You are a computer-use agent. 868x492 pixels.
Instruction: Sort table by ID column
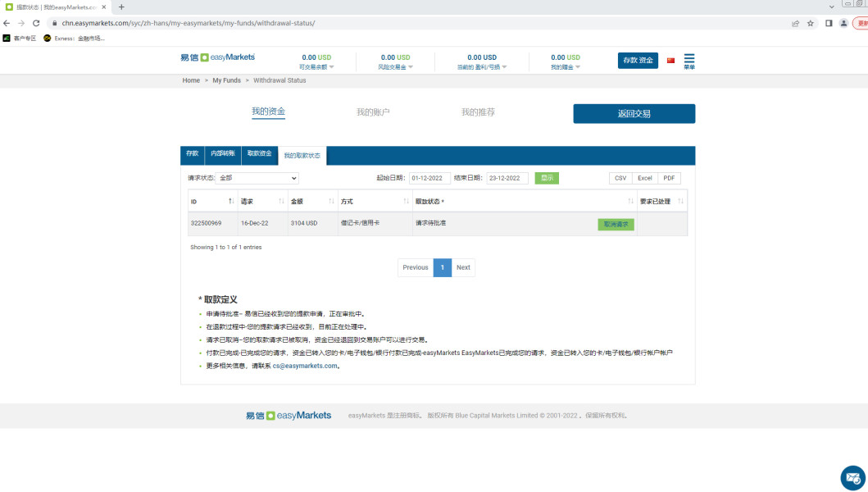tap(212, 201)
